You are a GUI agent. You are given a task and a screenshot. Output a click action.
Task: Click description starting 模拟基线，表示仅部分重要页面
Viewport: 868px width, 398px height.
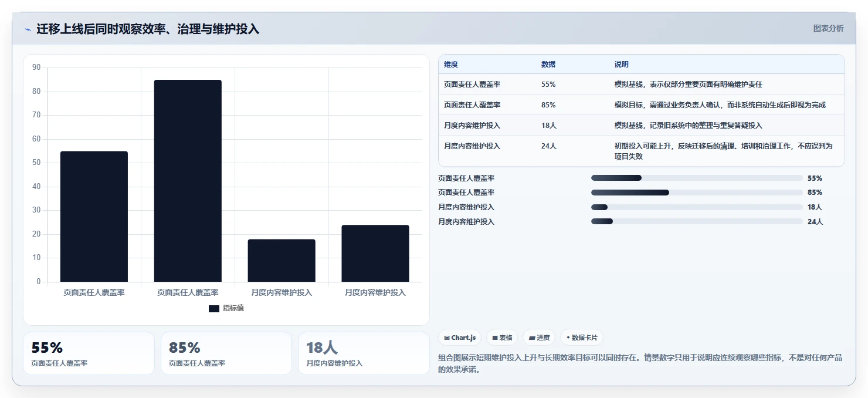click(x=688, y=85)
